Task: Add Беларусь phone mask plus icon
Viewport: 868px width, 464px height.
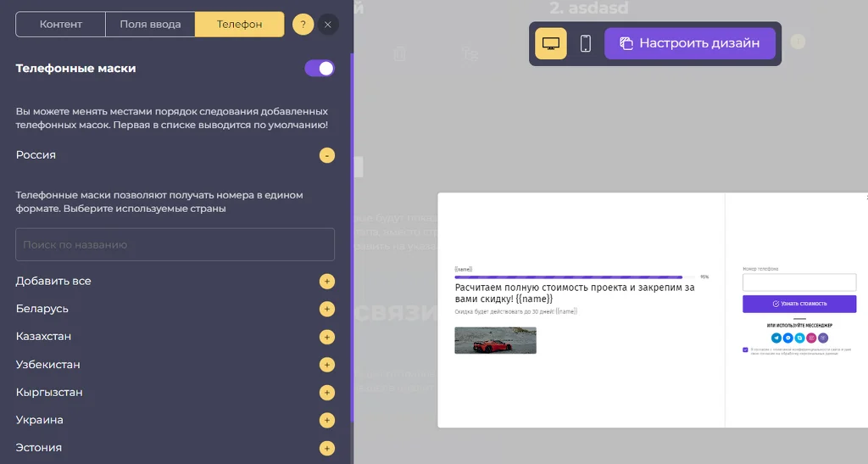Action: [x=326, y=309]
